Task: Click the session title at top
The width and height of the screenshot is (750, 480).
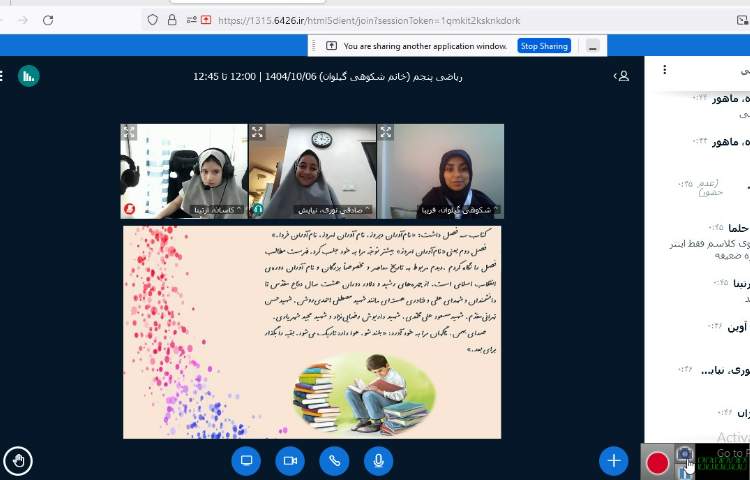Action: (x=328, y=76)
